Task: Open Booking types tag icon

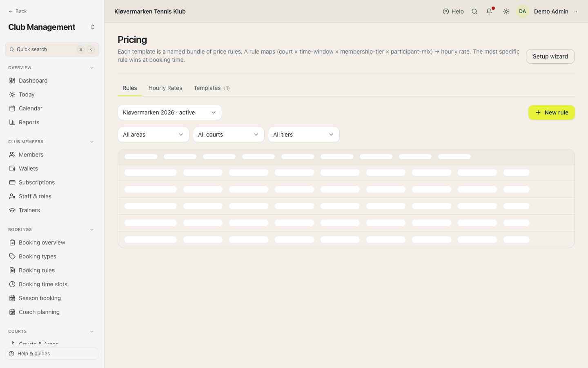Action: pos(12,256)
